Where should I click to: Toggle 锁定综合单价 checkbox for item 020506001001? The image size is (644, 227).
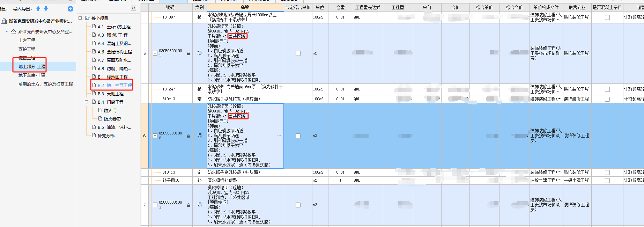(298, 53)
